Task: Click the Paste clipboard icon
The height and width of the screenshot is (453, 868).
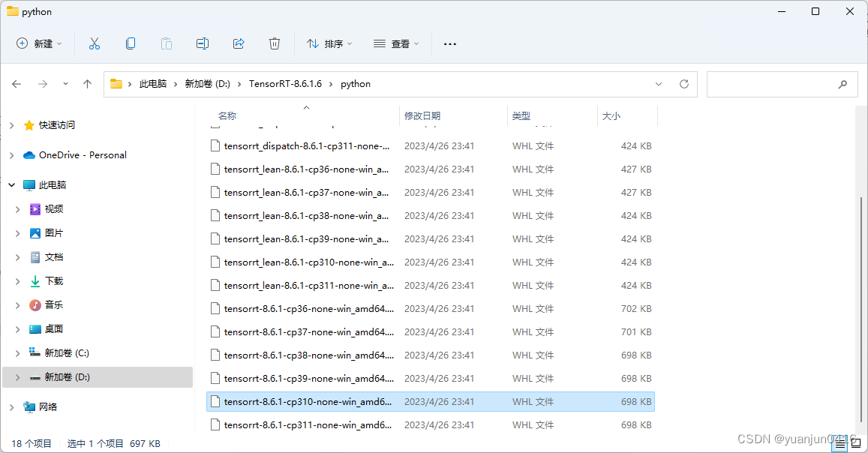Action: click(x=166, y=43)
